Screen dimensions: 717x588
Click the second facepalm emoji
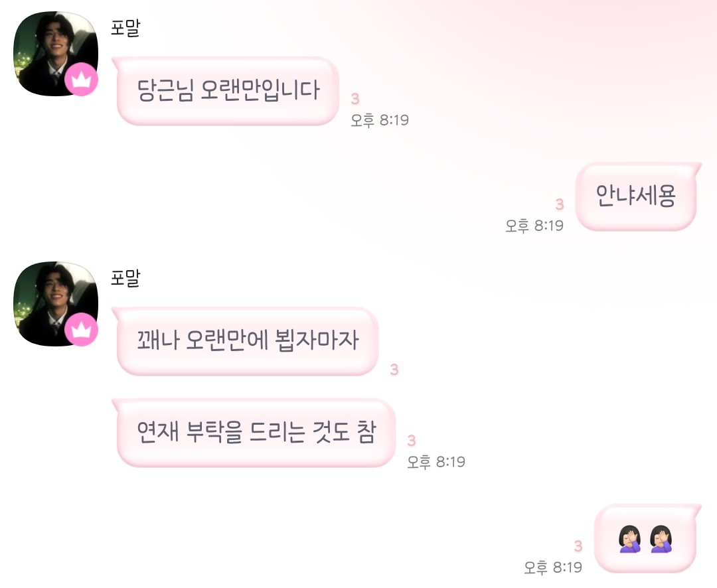click(x=661, y=539)
